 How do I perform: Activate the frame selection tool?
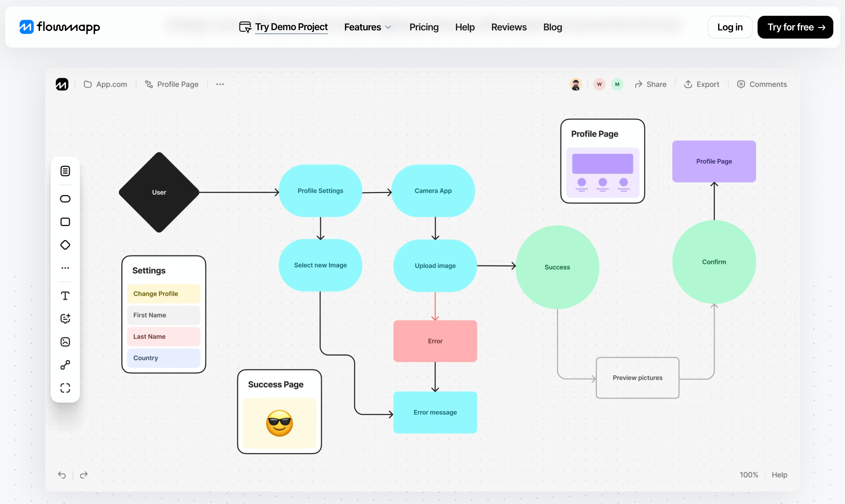(65, 388)
